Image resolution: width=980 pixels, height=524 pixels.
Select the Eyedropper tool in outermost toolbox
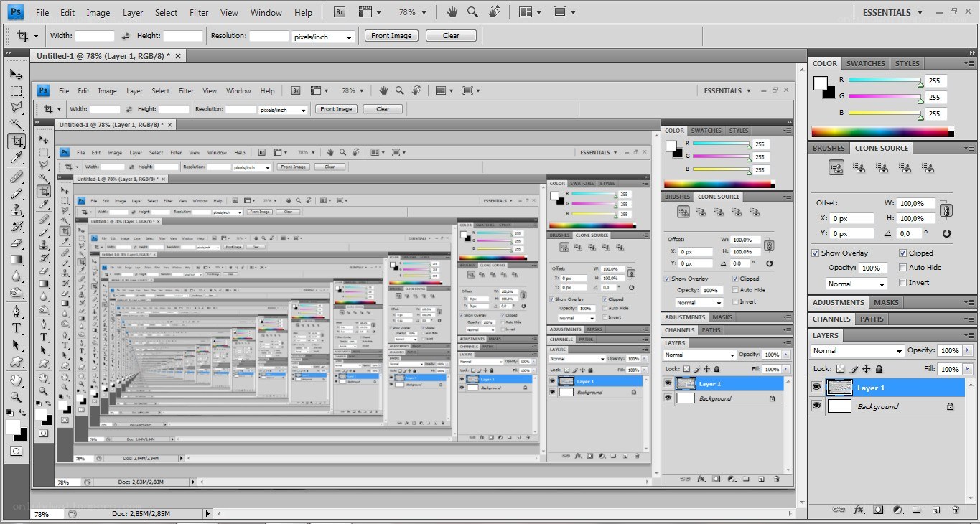point(16,157)
